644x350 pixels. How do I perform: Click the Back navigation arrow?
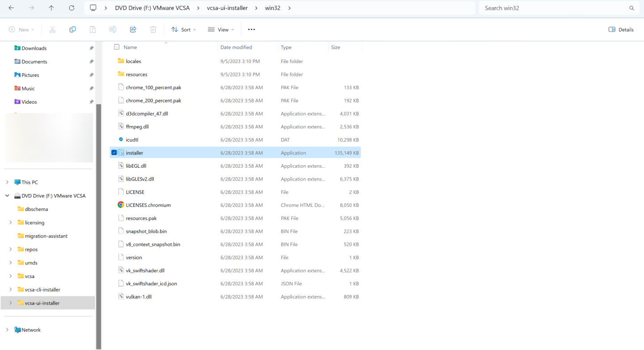[x=11, y=8]
